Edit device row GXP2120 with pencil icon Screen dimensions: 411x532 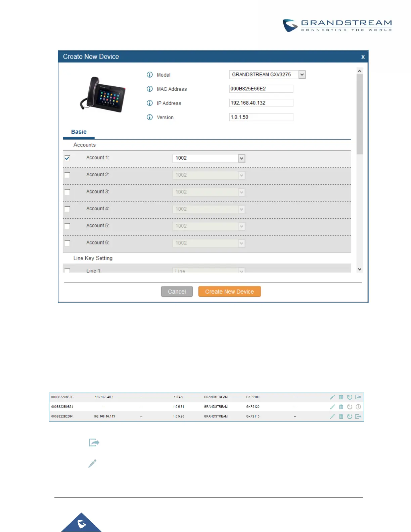point(332,407)
